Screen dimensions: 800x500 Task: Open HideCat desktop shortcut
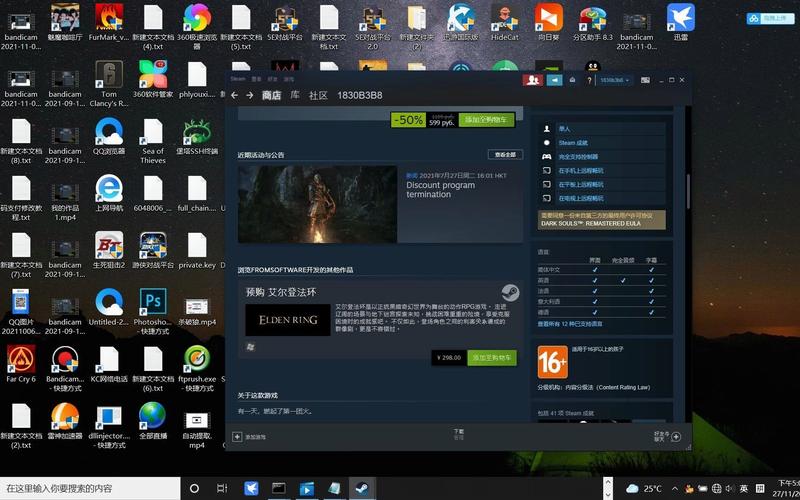[505, 23]
